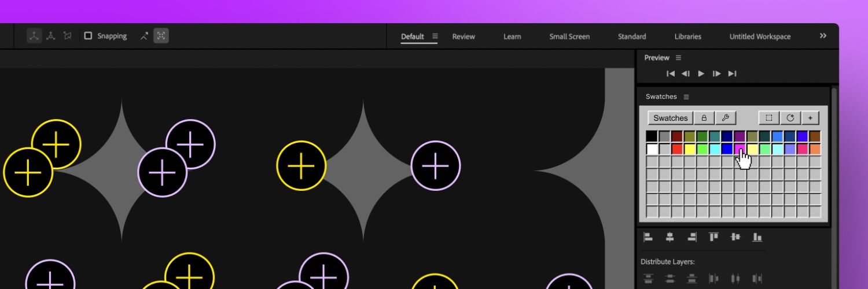Click the dashed selection rectangle icon
This screenshot has height=289, width=868.
[x=769, y=118]
